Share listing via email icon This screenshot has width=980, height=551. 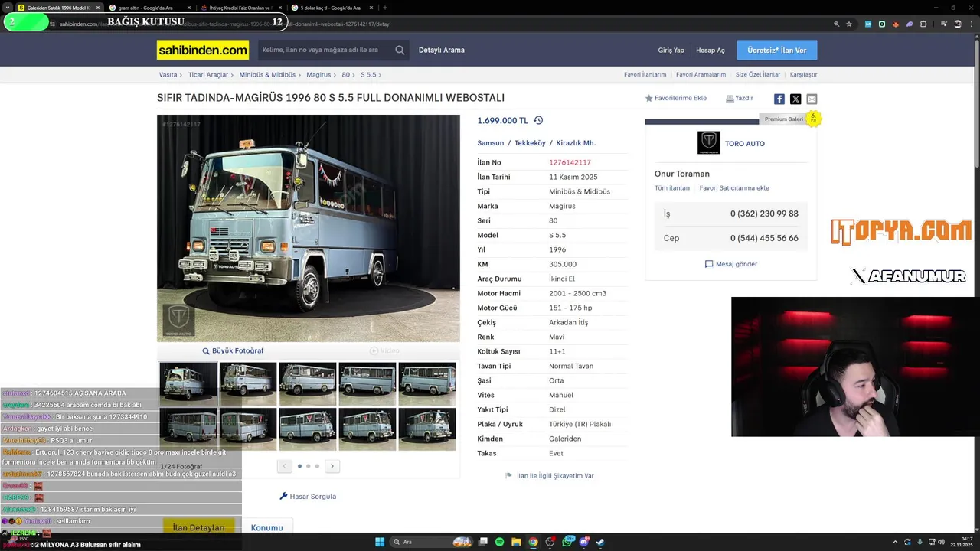pyautogui.click(x=812, y=99)
